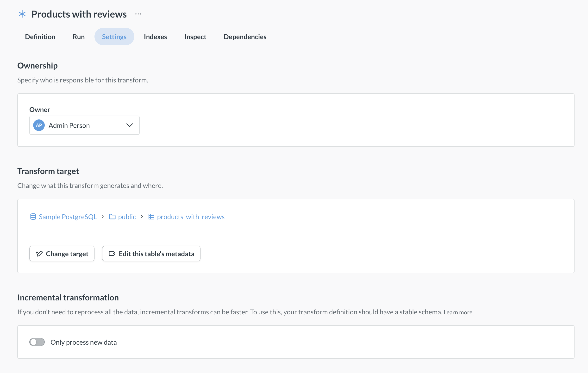
Task: Go to the Dependencies tab
Action: click(245, 37)
